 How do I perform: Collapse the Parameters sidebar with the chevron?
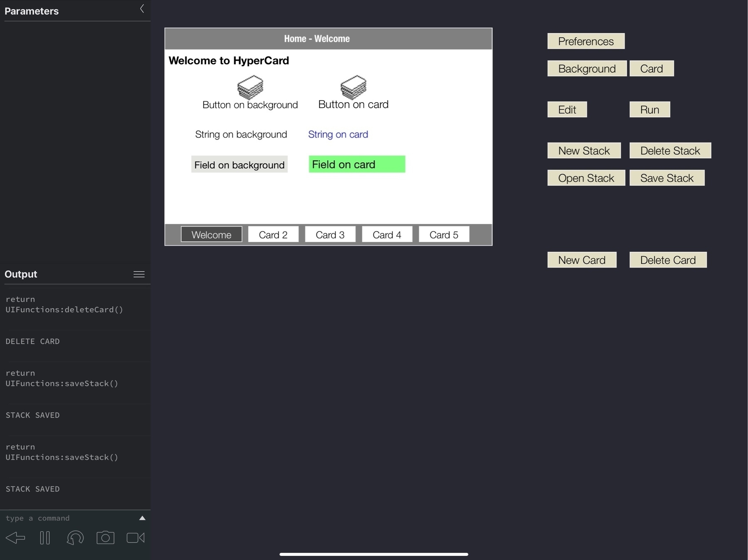[142, 9]
